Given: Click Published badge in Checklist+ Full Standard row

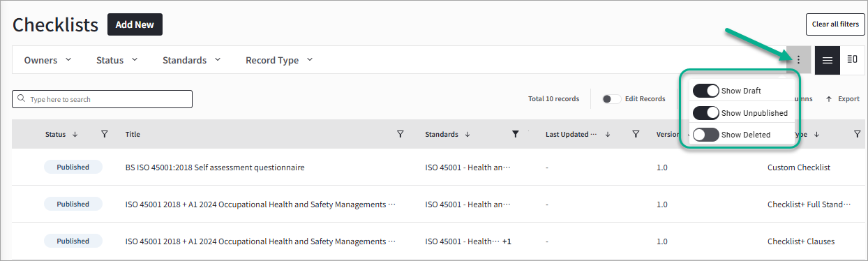Looking at the screenshot, I should coord(73,204).
